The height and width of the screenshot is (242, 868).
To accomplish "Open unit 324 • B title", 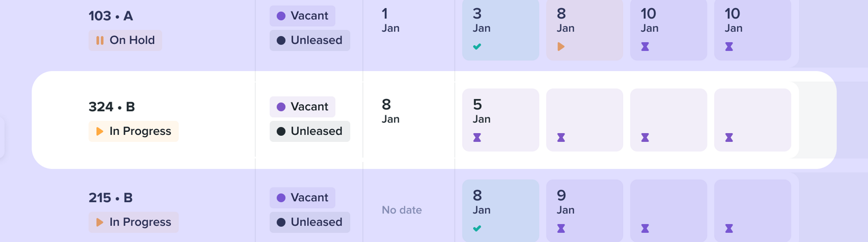I will (x=112, y=107).
